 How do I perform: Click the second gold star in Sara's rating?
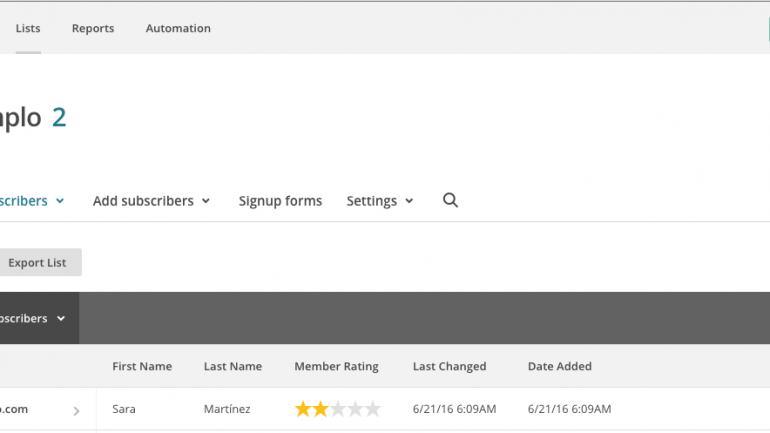[x=321, y=408]
